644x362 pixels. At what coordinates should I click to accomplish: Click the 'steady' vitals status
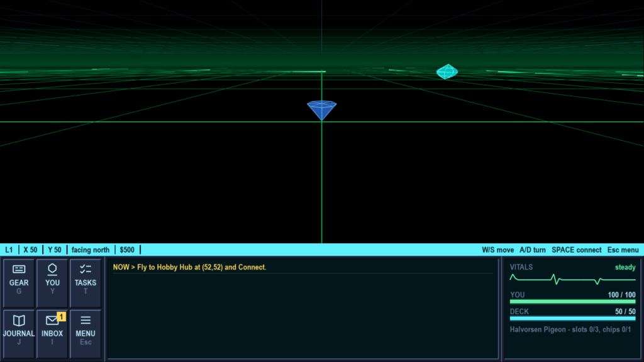(x=625, y=267)
